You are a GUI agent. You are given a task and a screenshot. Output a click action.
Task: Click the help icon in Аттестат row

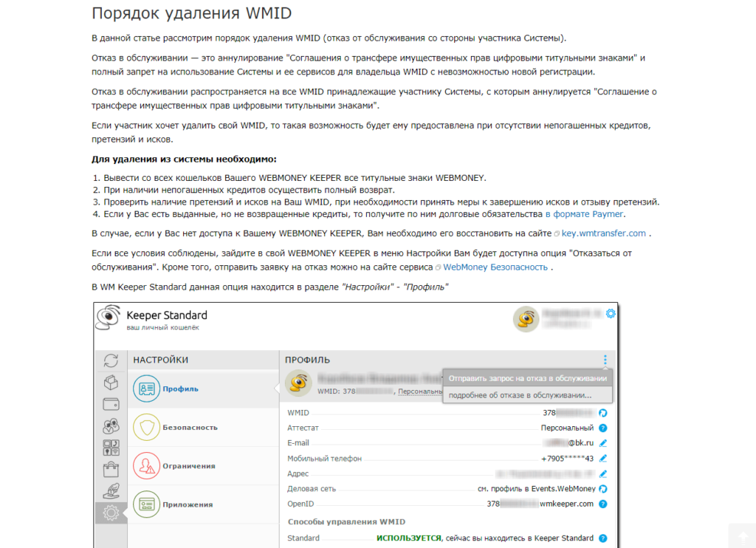(602, 428)
